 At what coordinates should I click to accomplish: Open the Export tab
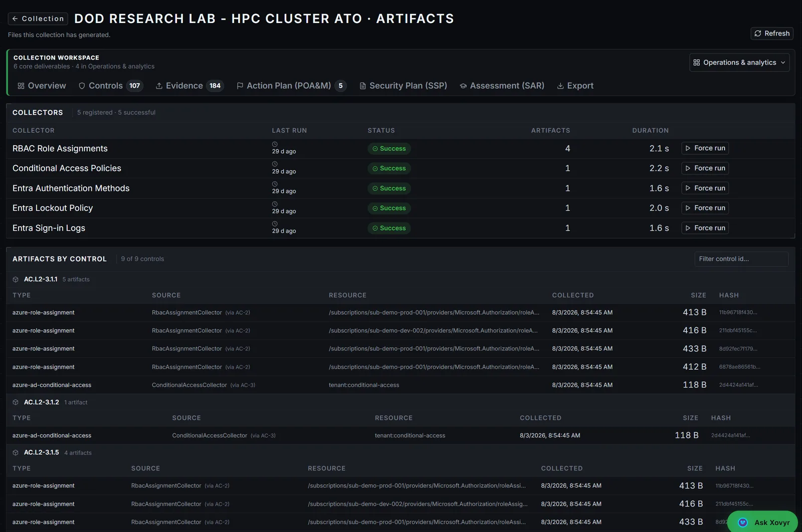(x=575, y=86)
